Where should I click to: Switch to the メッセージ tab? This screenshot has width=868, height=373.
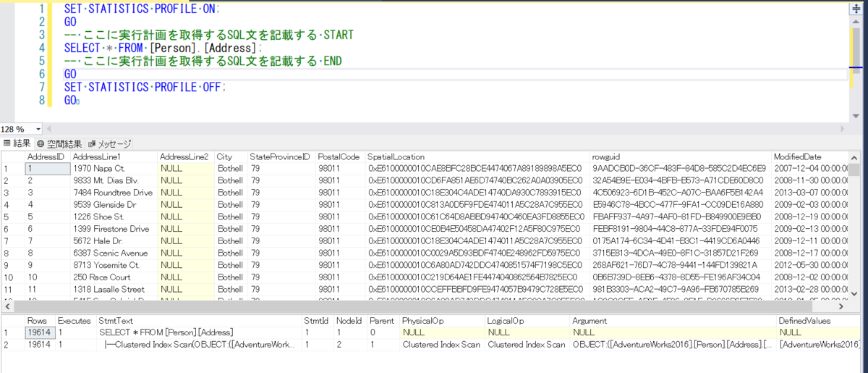[x=109, y=143]
